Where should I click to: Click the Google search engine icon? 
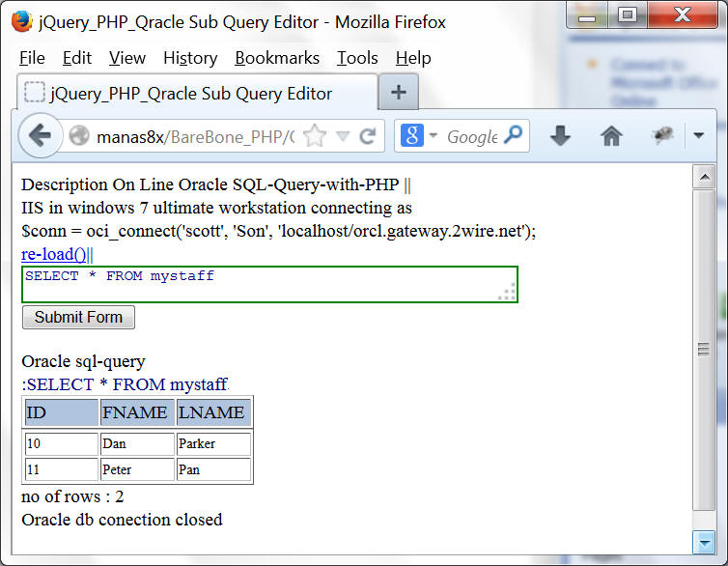411,135
